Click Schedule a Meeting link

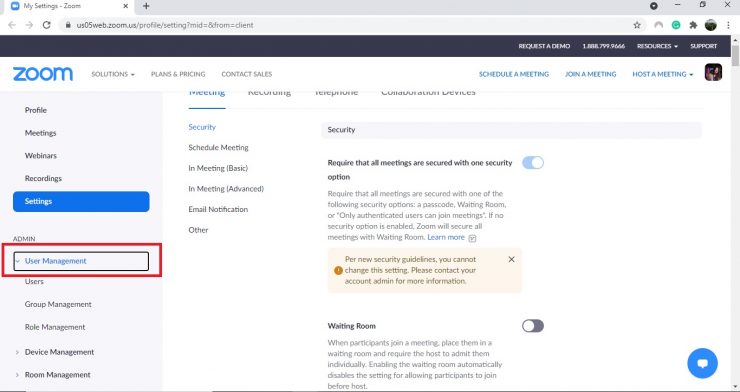(514, 74)
